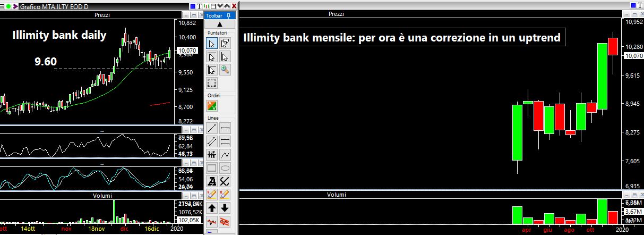
Task: Open the hamburger menu of the daily chart window
Action: [2, 6]
